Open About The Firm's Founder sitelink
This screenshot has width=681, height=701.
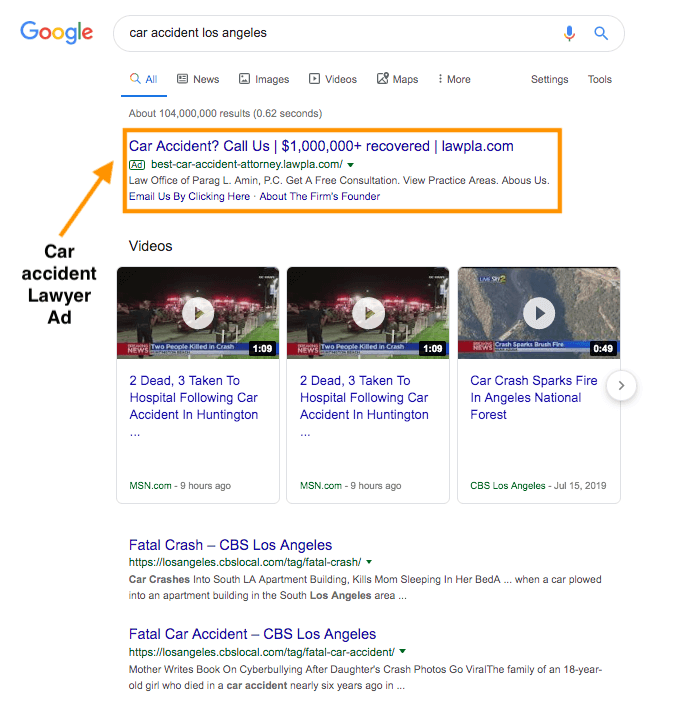(x=320, y=196)
